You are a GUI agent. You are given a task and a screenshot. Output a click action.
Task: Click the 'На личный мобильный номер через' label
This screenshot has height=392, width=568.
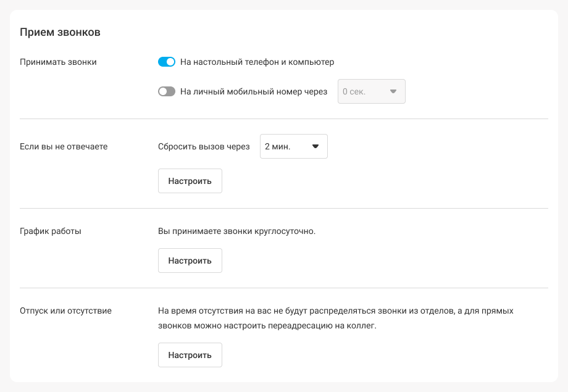pyautogui.click(x=254, y=91)
